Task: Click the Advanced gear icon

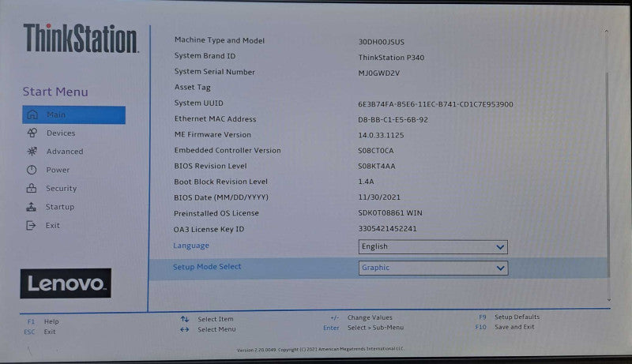Action: (32, 152)
